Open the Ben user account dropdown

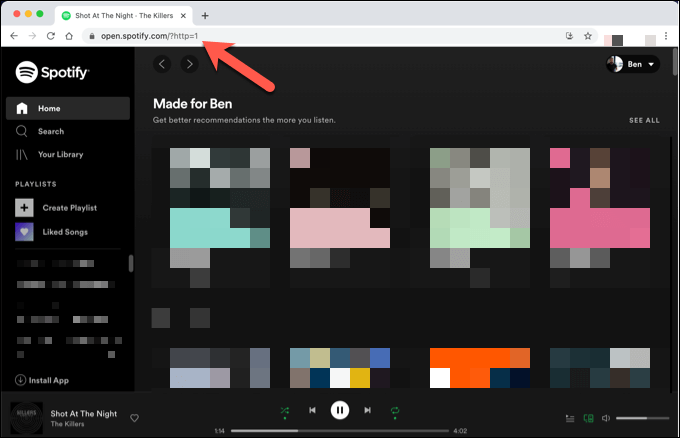pyautogui.click(x=632, y=64)
